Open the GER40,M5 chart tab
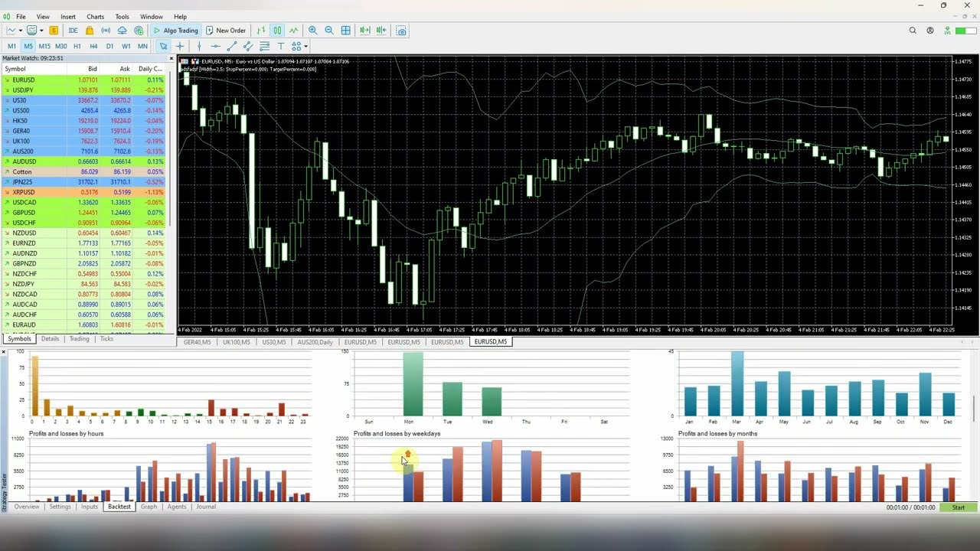 coord(197,342)
